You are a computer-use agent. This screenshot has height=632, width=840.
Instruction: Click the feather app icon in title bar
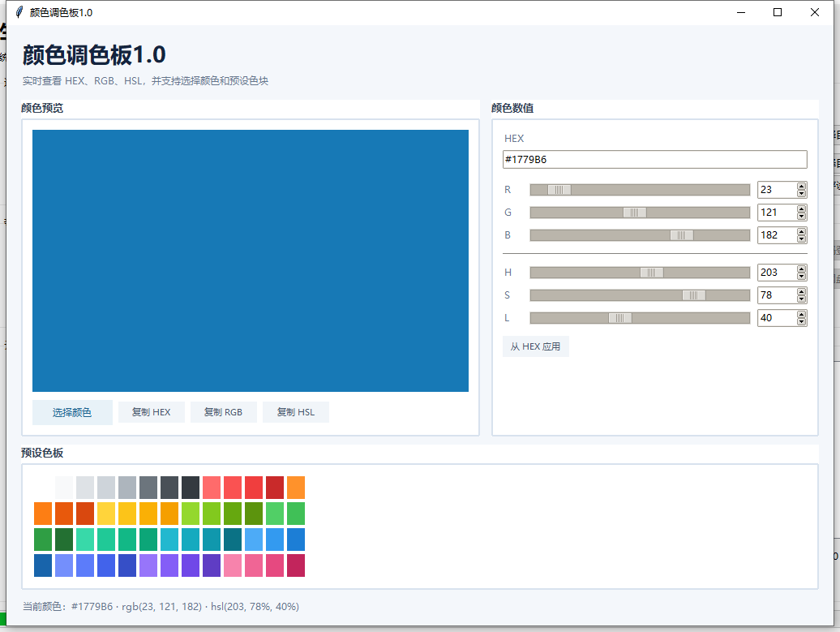[19, 12]
